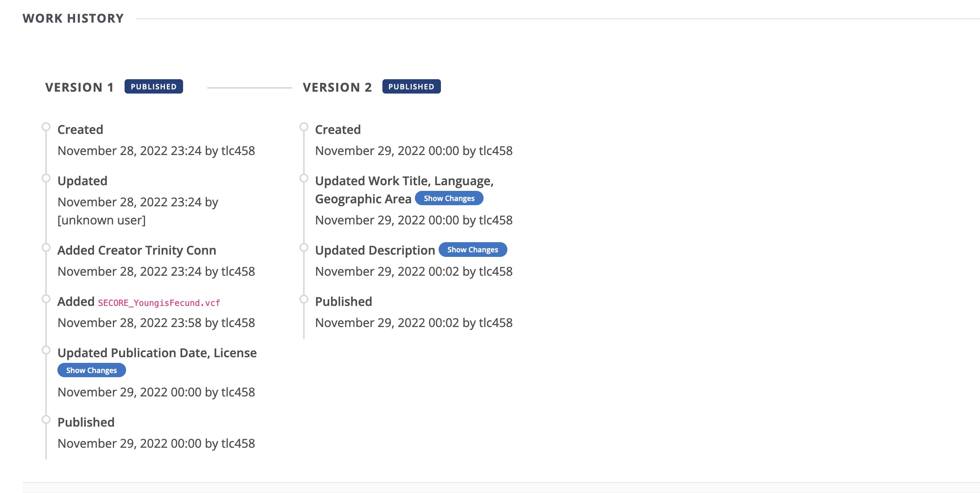Click the Created entry in Version 2
The width and height of the screenshot is (980, 493).
click(338, 129)
